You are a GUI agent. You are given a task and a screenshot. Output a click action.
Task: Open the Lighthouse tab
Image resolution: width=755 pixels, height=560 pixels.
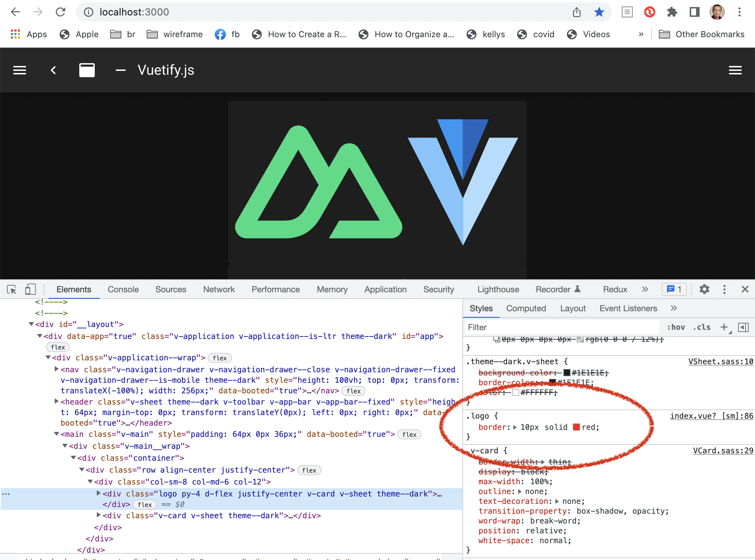498,289
